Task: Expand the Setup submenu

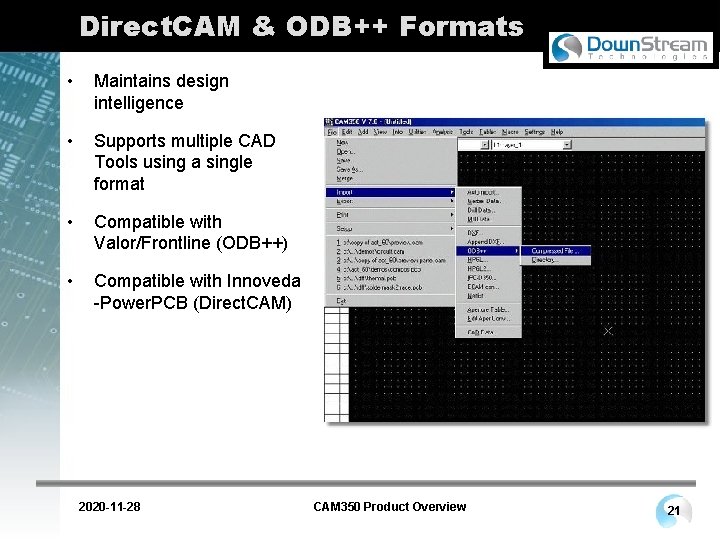Action: point(391,228)
